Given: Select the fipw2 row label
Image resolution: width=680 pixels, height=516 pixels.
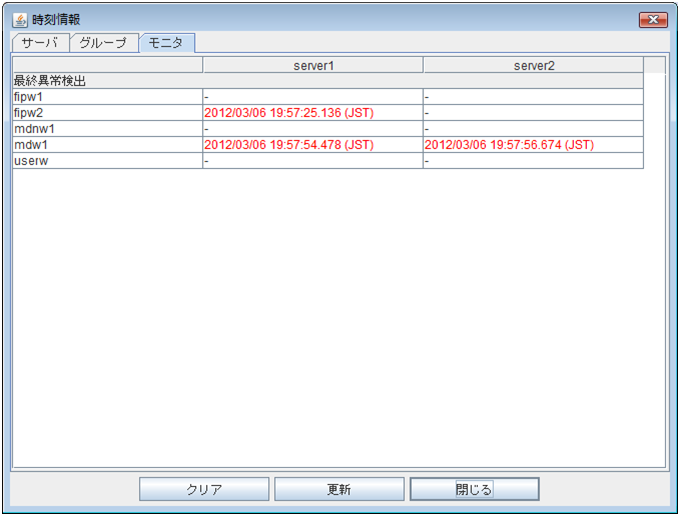Looking at the screenshot, I should click(28, 113).
